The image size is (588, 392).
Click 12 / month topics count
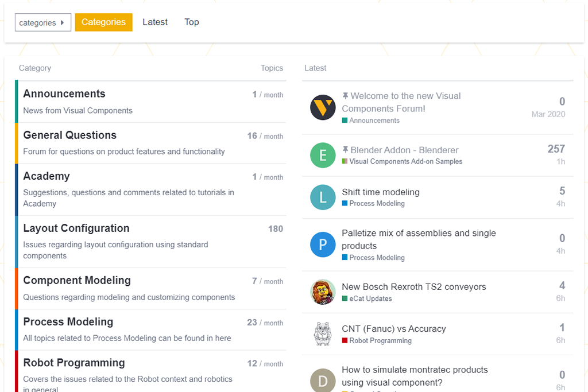point(265,363)
